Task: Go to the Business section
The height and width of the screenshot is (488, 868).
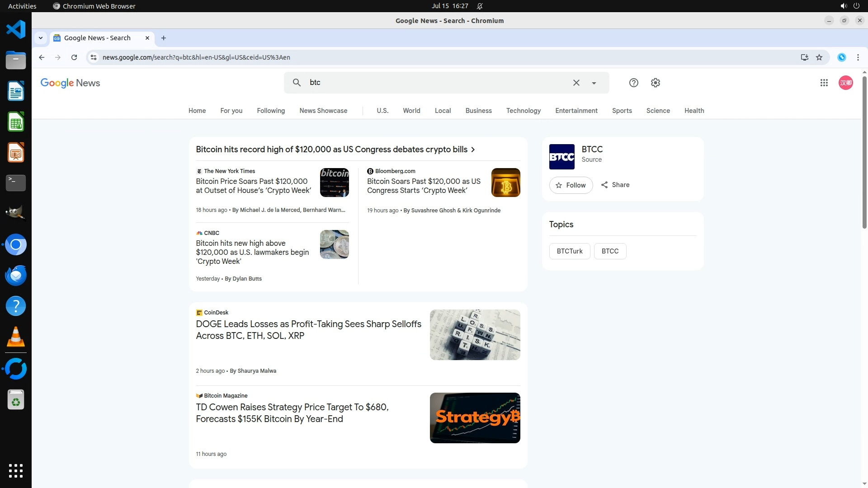Action: [x=478, y=111]
